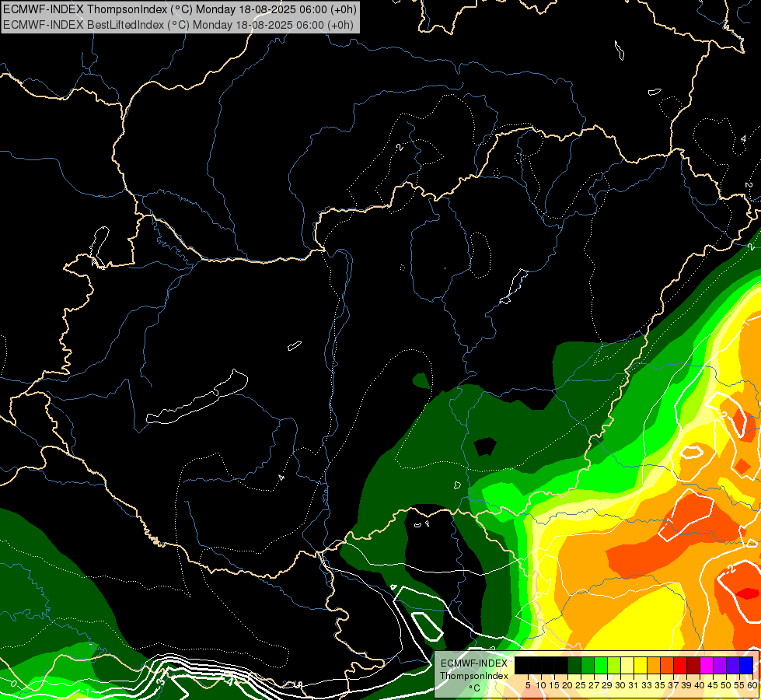Pick the red-orange 35–37 legend swatch
761x700 pixels.
pos(667,665)
